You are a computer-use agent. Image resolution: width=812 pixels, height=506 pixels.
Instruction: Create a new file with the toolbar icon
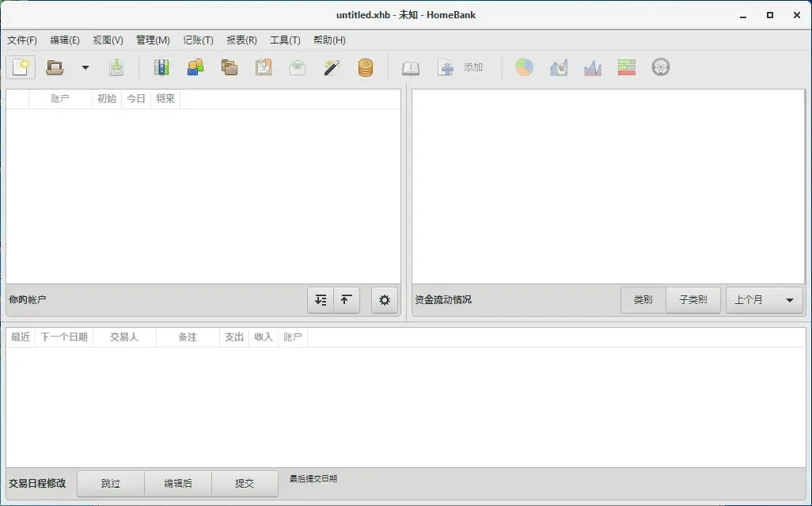[x=21, y=67]
